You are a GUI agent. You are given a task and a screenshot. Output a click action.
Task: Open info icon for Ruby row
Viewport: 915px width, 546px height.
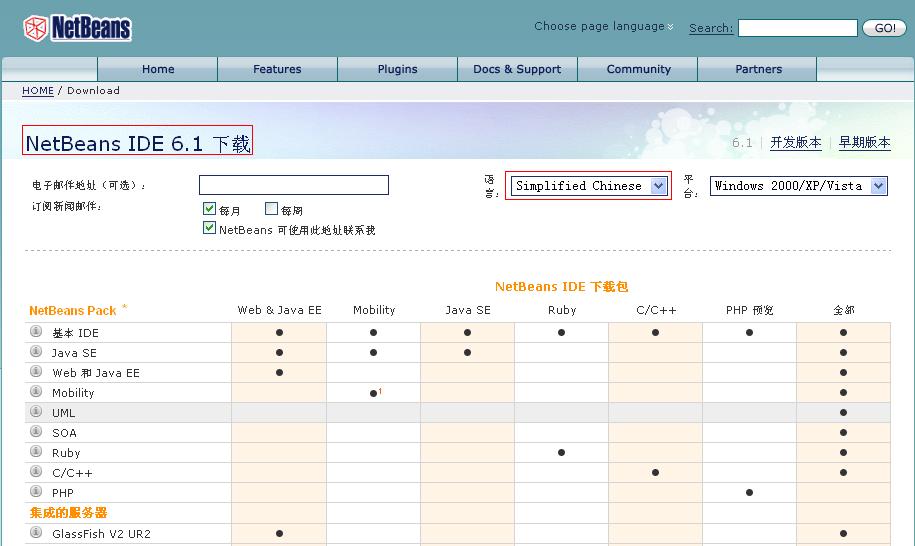pos(36,451)
